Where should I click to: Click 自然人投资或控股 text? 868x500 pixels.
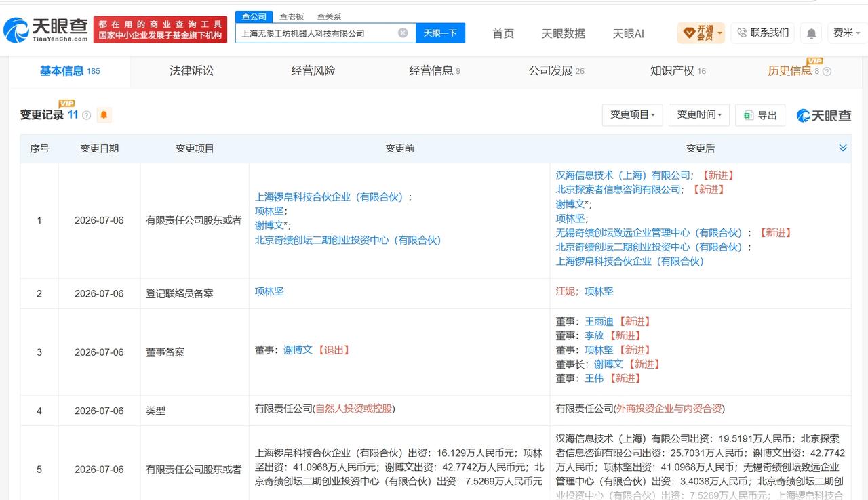pos(353,409)
